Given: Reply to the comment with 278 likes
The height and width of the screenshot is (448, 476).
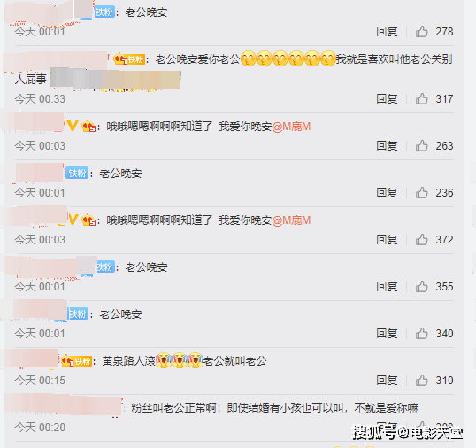Looking at the screenshot, I should click(387, 31).
